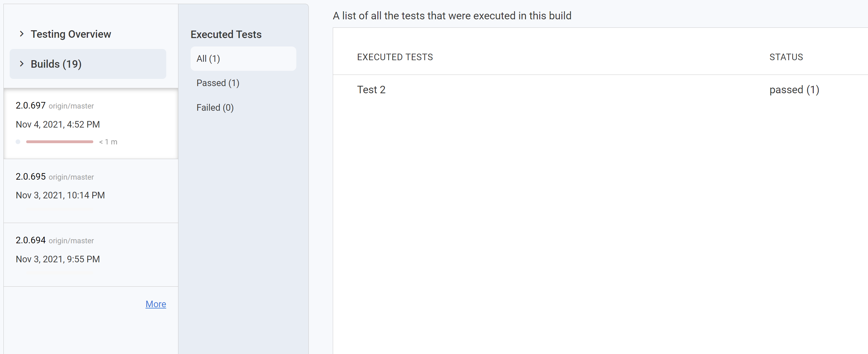Viewport: 868px width, 354px height.
Task: Filter by Failed (0) tests
Action: (215, 107)
